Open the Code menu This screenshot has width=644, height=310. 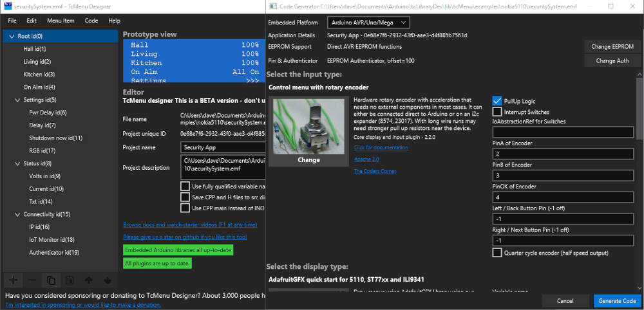91,21
